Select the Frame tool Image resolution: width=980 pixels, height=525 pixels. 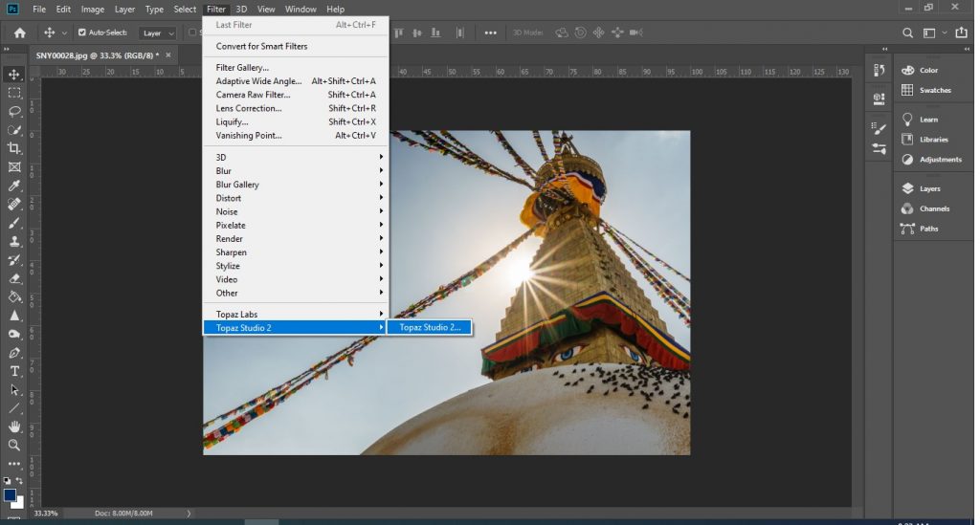(13, 167)
